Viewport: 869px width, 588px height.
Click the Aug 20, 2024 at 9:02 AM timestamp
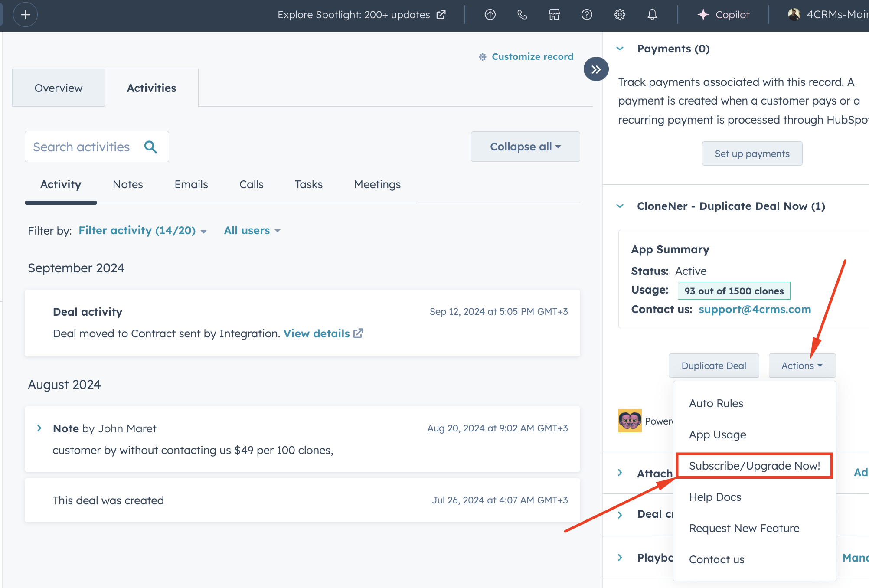click(x=497, y=428)
